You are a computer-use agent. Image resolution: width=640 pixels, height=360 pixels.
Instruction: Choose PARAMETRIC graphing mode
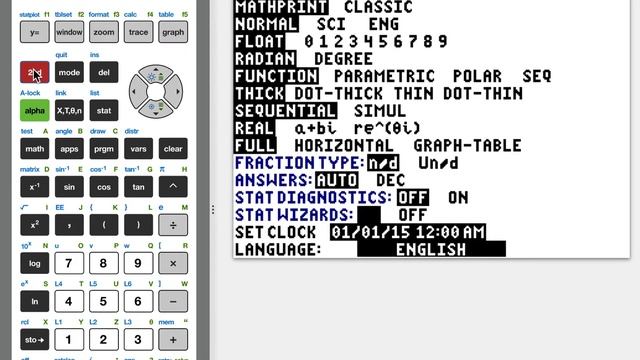point(384,76)
